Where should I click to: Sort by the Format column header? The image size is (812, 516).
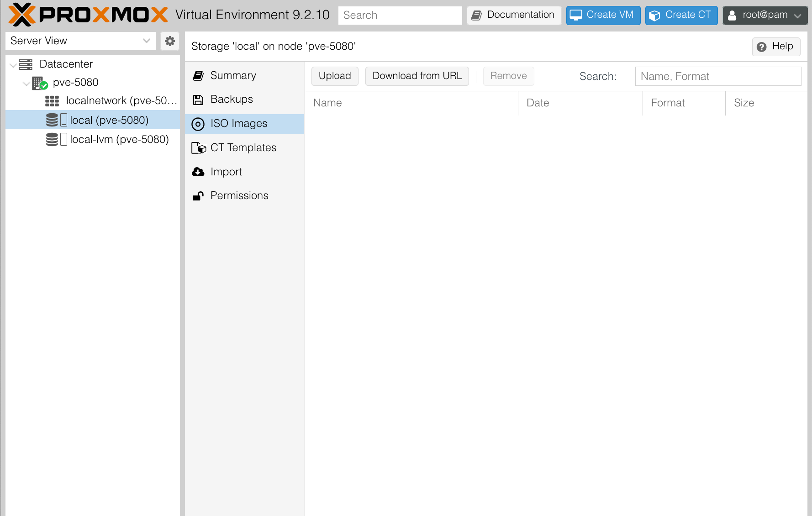tap(684, 103)
